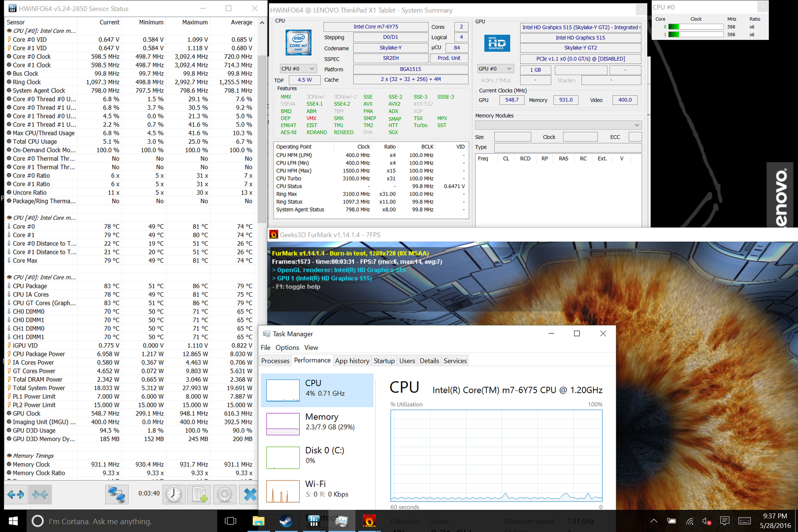798x532 pixels.
Task: Select the CPU Package Power sensor row
Action: coord(130,354)
